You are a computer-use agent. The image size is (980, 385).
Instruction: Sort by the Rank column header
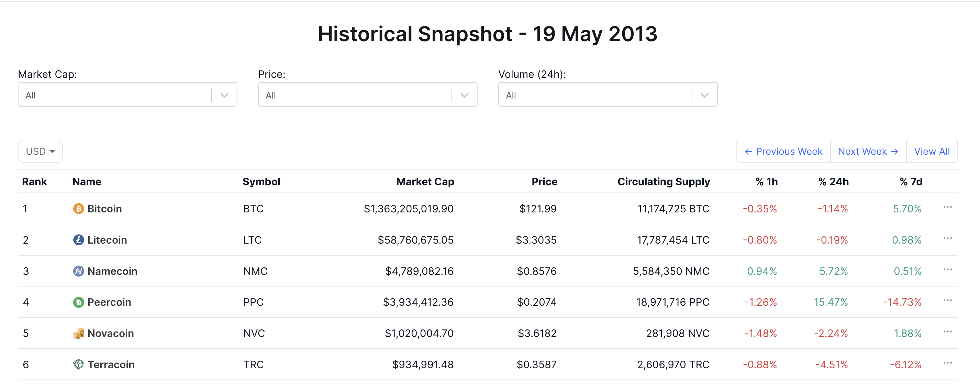(x=34, y=182)
